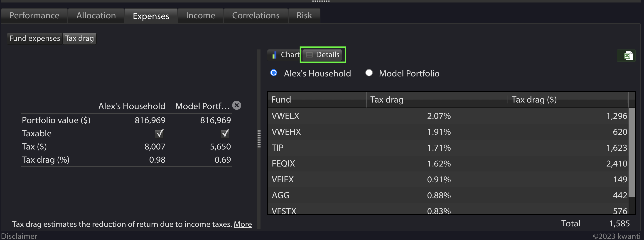
Task: Click the top horizontal splitter grip
Action: point(321,1)
